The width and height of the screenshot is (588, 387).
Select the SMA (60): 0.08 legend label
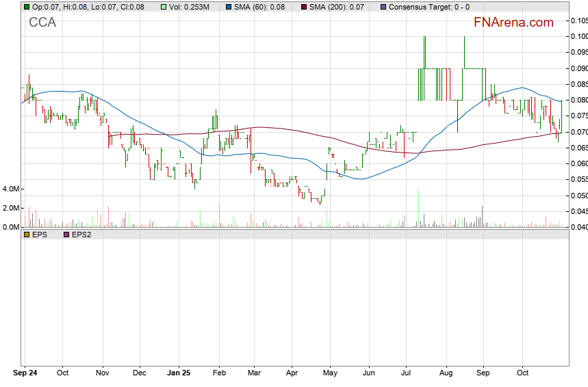click(x=261, y=7)
